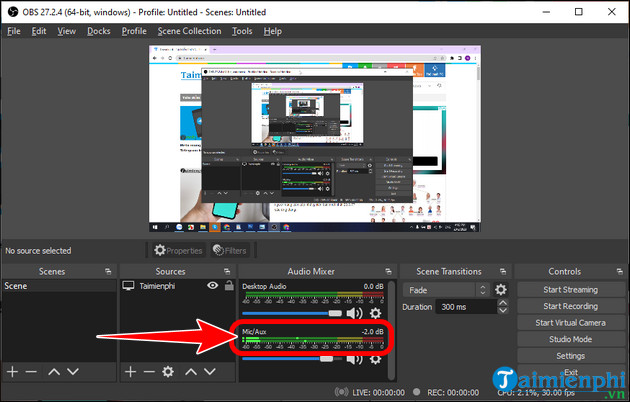Viewport: 630px width, 402px height.
Task: Select the Taimienphi source
Action: pos(157,286)
